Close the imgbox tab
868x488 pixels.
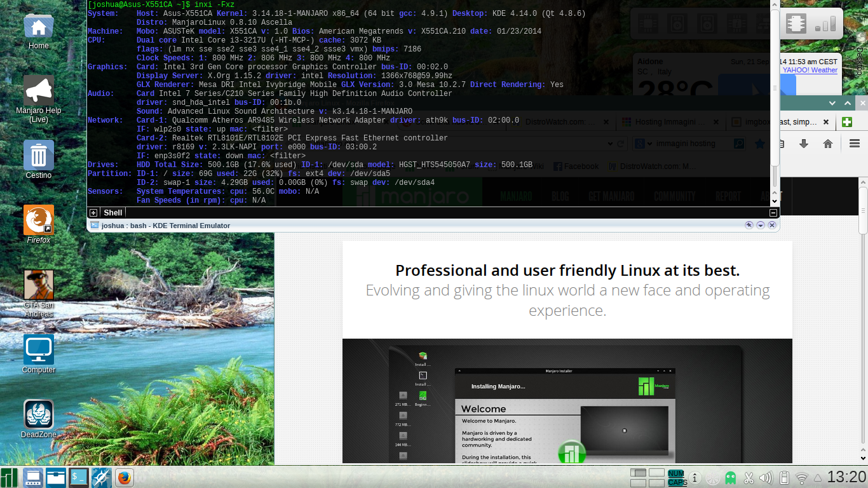pos(826,122)
